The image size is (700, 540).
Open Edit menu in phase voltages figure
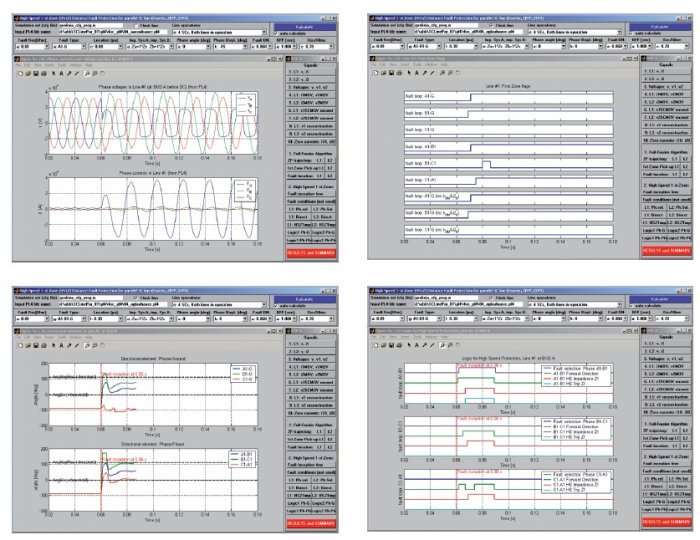pos(26,66)
